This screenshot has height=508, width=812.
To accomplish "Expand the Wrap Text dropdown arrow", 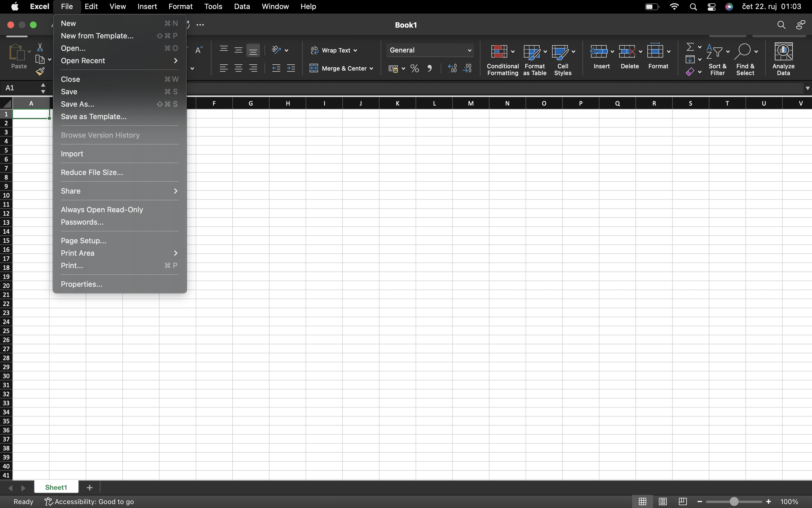I will click(x=355, y=51).
